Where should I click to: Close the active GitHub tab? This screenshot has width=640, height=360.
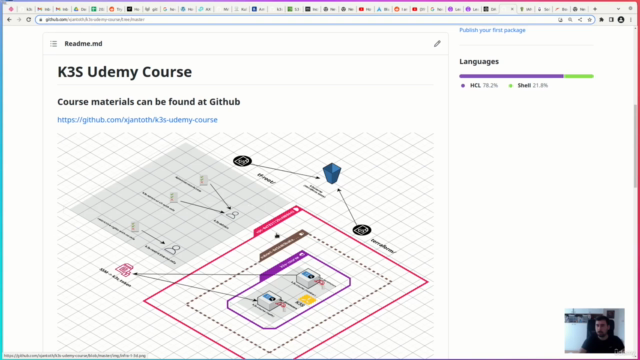pos(512,9)
